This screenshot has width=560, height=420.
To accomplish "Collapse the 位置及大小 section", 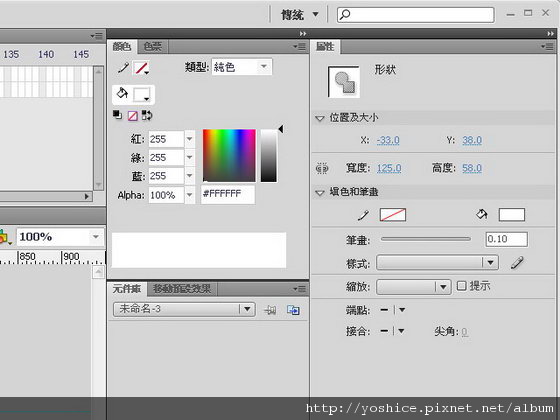I will click(320, 118).
